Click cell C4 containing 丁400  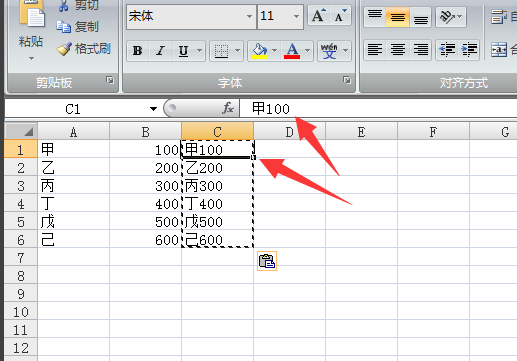(x=217, y=203)
